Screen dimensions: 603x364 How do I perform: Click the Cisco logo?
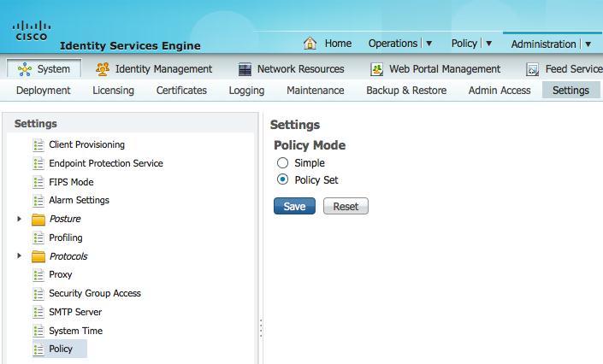(x=32, y=31)
